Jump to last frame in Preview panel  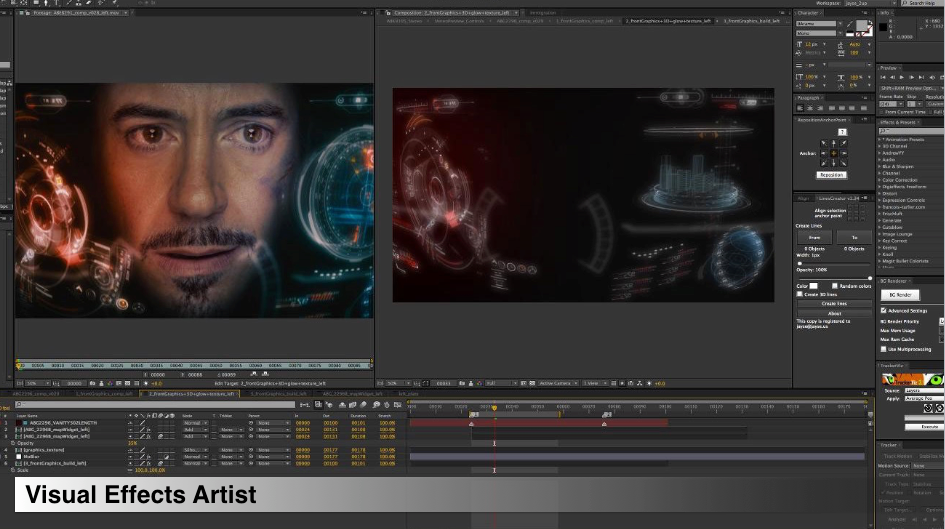pyautogui.click(x=921, y=77)
